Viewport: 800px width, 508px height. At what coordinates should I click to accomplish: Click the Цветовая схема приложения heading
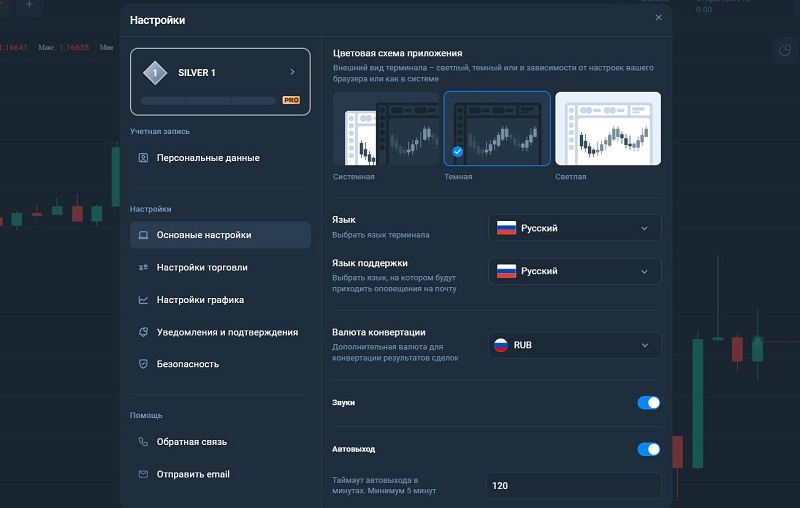(x=397, y=53)
